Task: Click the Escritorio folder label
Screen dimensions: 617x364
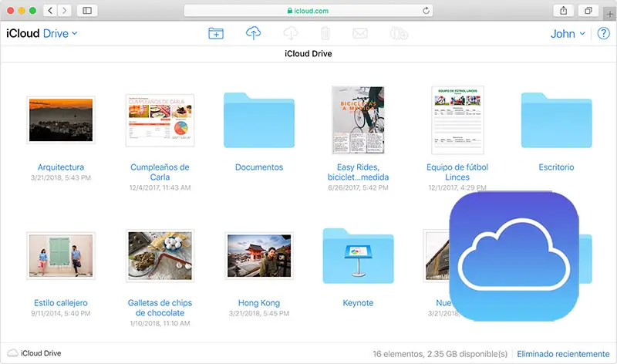Action: (556, 167)
